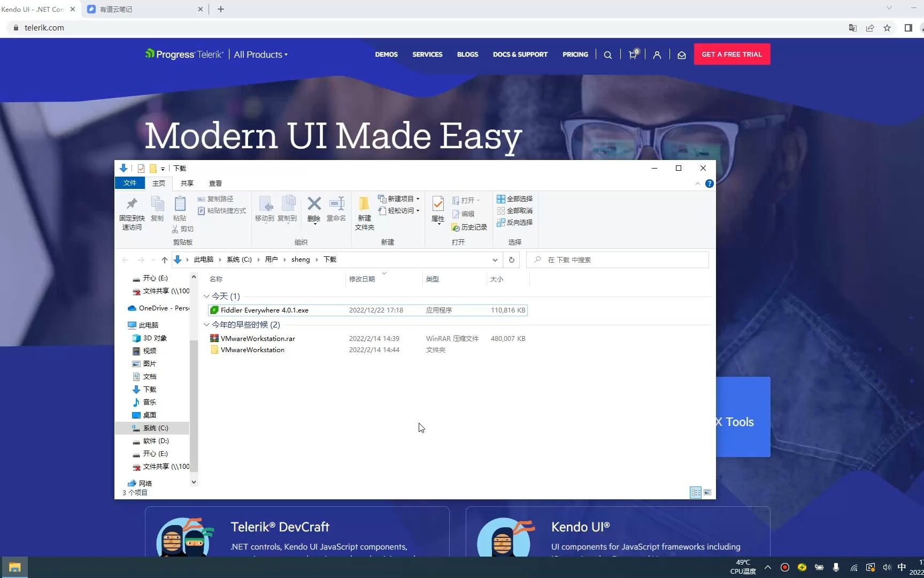Open 网络 (Network) in navigation pane

pyautogui.click(x=140, y=483)
